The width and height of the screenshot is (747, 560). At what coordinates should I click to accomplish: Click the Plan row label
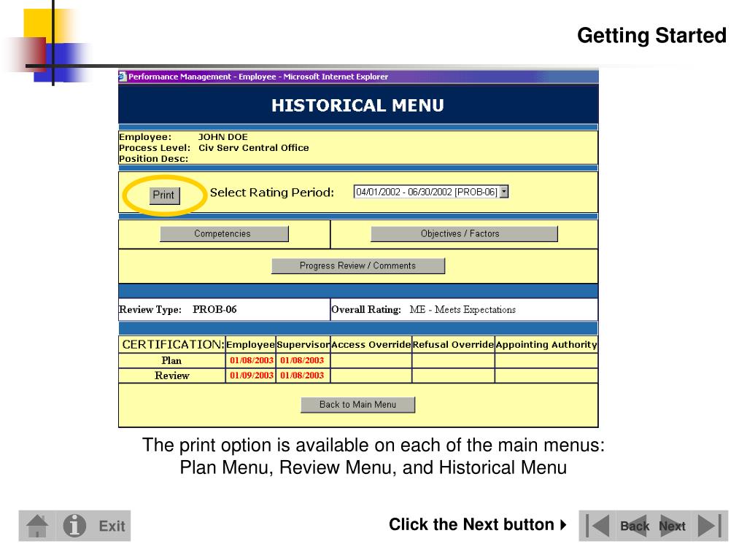[x=171, y=360]
